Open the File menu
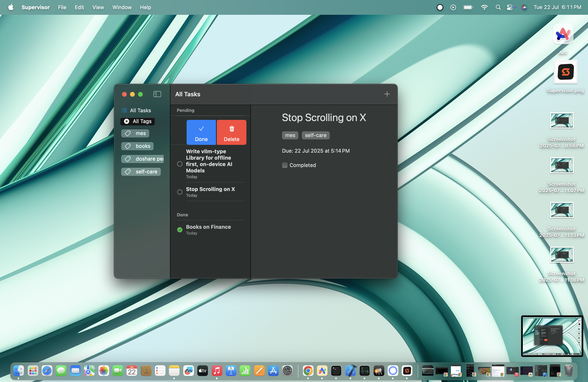 62,7
